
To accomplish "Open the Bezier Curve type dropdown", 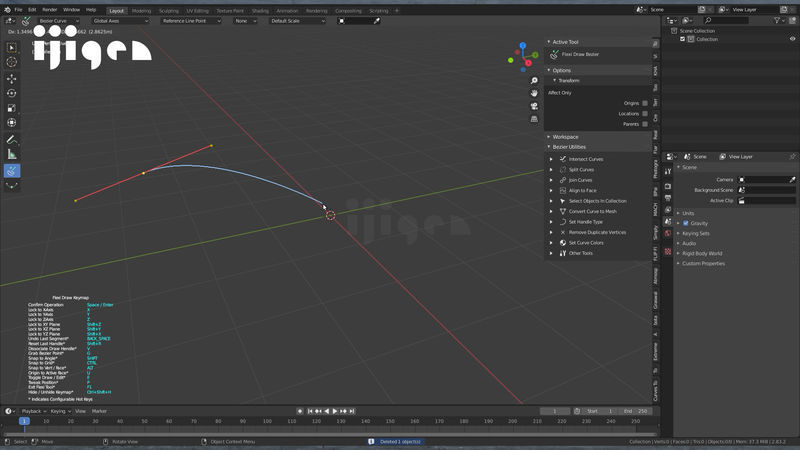I will [x=58, y=21].
